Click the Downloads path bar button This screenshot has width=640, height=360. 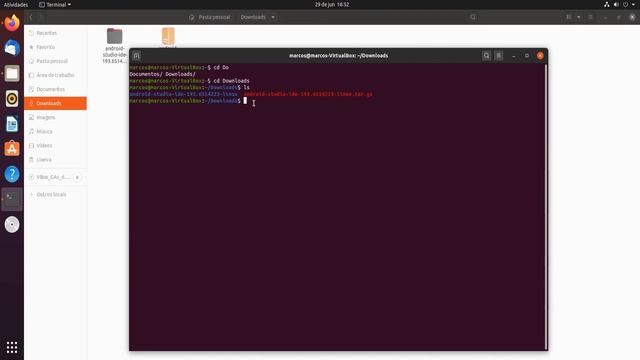[253, 17]
